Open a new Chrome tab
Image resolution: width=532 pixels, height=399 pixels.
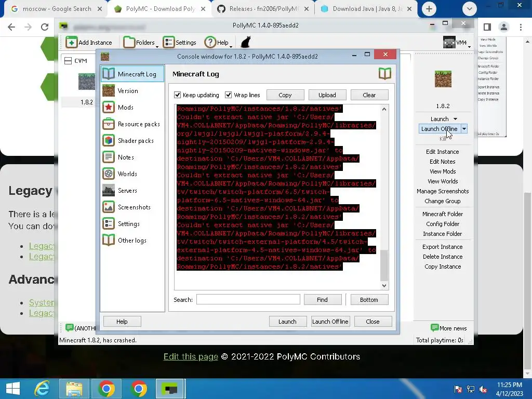[429, 9]
